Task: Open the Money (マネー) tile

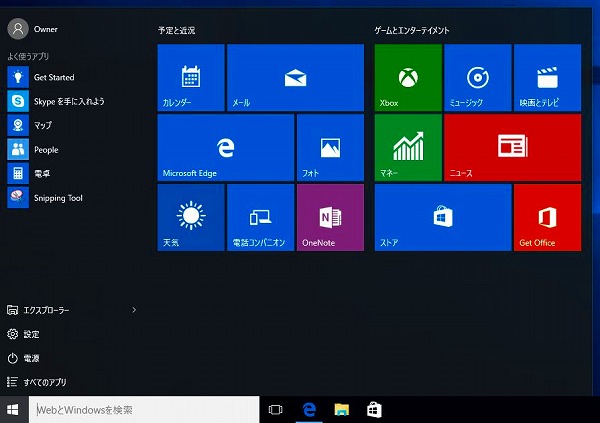Action: [408, 147]
